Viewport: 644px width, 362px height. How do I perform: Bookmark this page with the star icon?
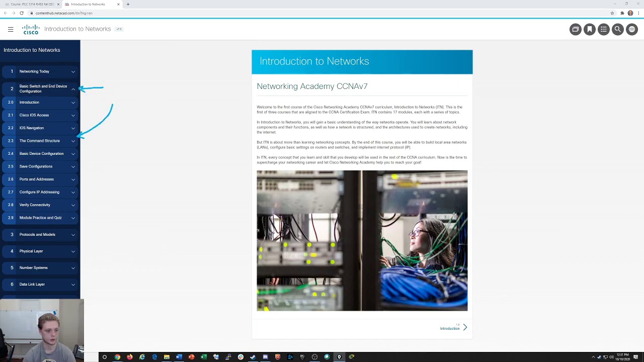[x=612, y=13]
